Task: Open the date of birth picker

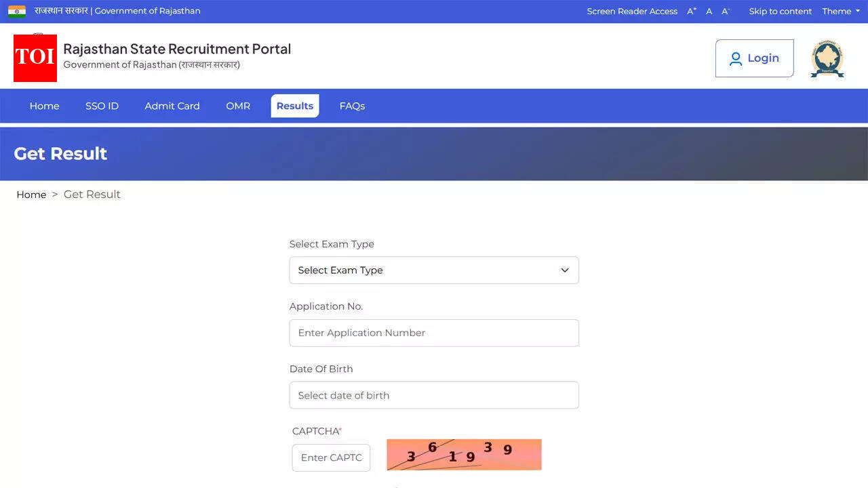Action: pos(434,395)
